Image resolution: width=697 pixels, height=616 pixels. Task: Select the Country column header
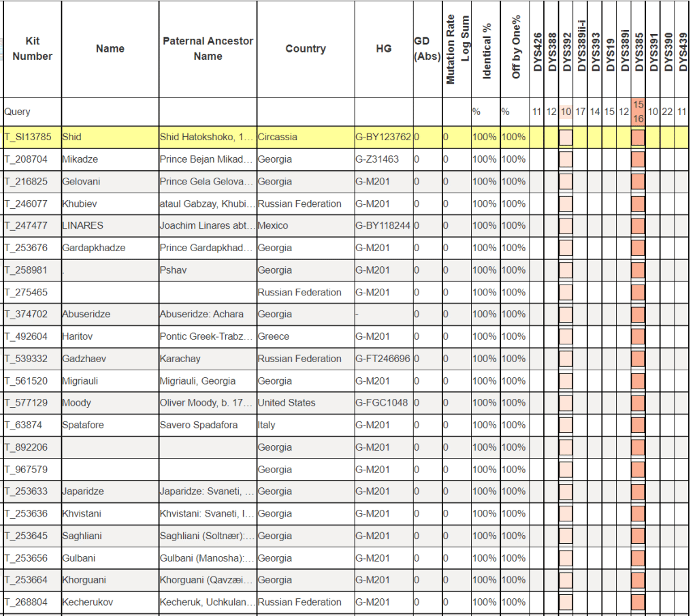[x=306, y=49]
